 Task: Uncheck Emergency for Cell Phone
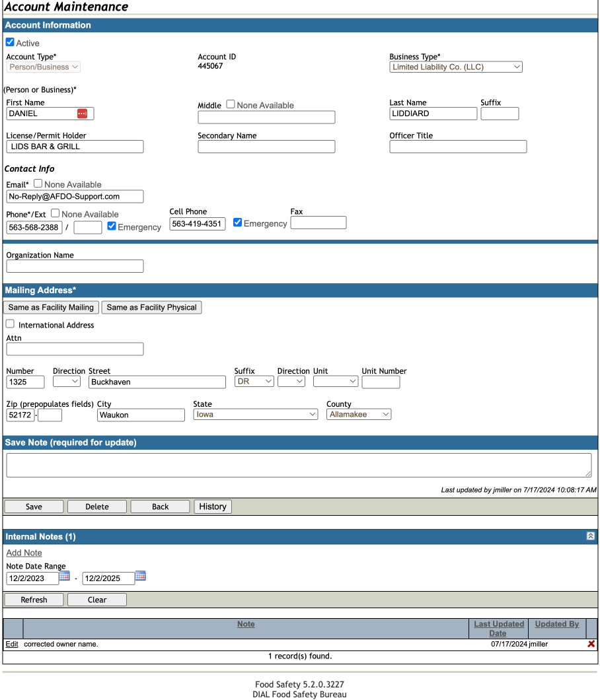point(238,223)
